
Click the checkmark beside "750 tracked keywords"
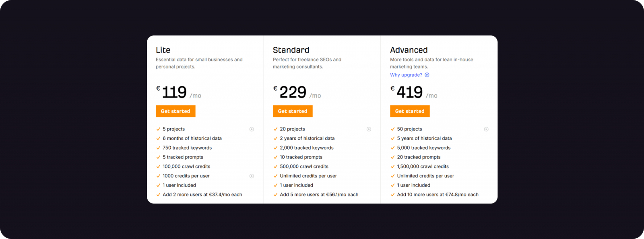pyautogui.click(x=158, y=148)
